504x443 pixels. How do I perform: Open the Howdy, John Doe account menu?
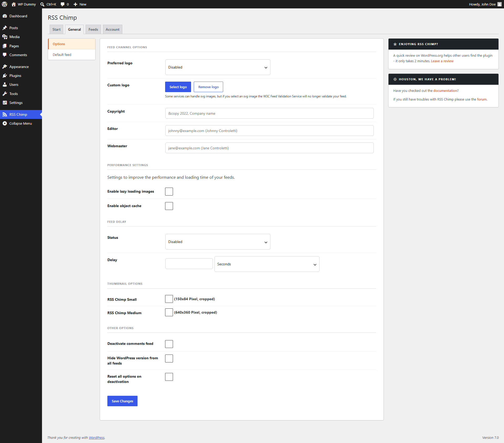(x=485, y=4)
